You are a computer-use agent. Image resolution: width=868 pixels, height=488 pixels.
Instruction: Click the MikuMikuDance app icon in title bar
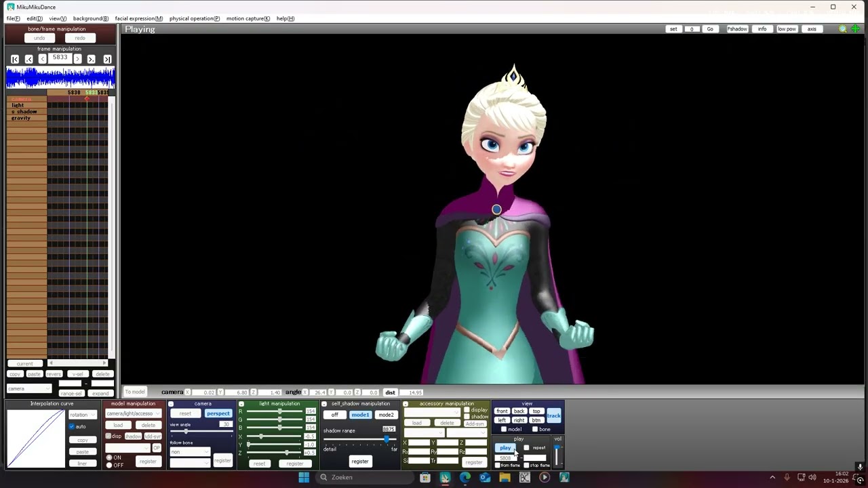(x=10, y=7)
